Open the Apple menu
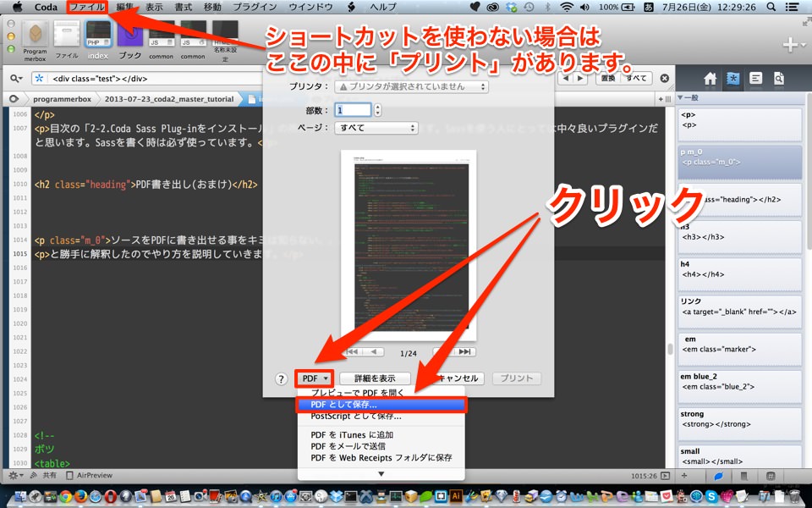The height and width of the screenshot is (508, 812). [18, 7]
